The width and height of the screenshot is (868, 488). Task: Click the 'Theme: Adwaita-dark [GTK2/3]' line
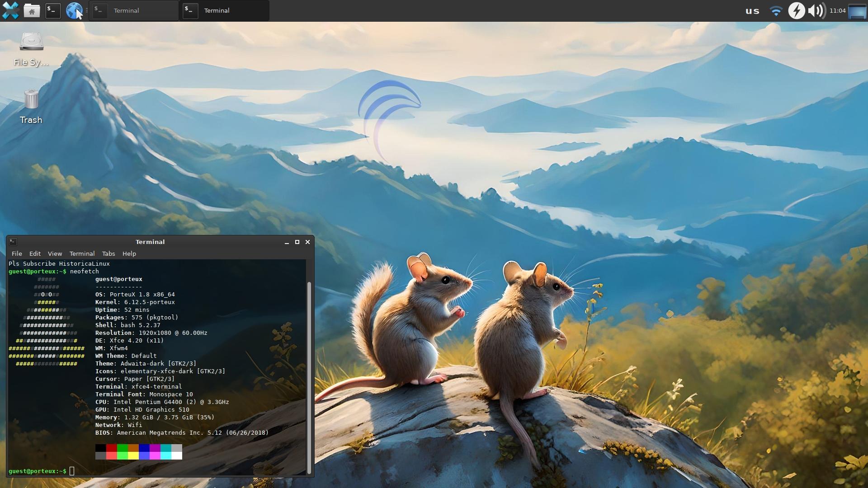click(146, 364)
